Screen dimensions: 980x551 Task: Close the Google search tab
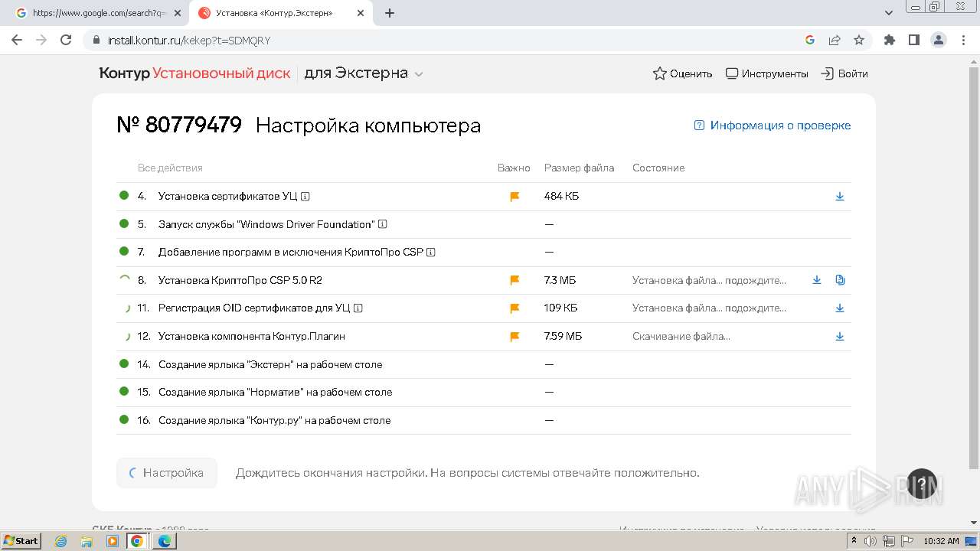click(178, 13)
